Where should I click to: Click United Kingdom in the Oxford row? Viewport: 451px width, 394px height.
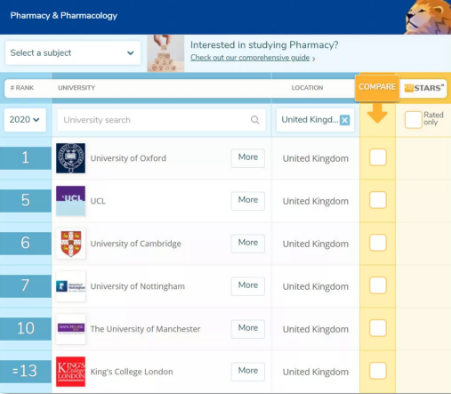point(315,158)
